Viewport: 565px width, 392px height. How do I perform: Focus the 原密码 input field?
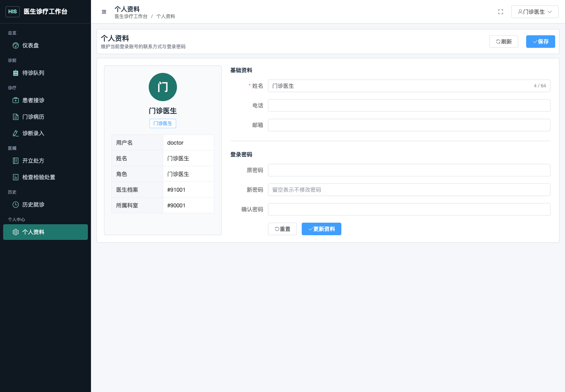pyautogui.click(x=409, y=170)
